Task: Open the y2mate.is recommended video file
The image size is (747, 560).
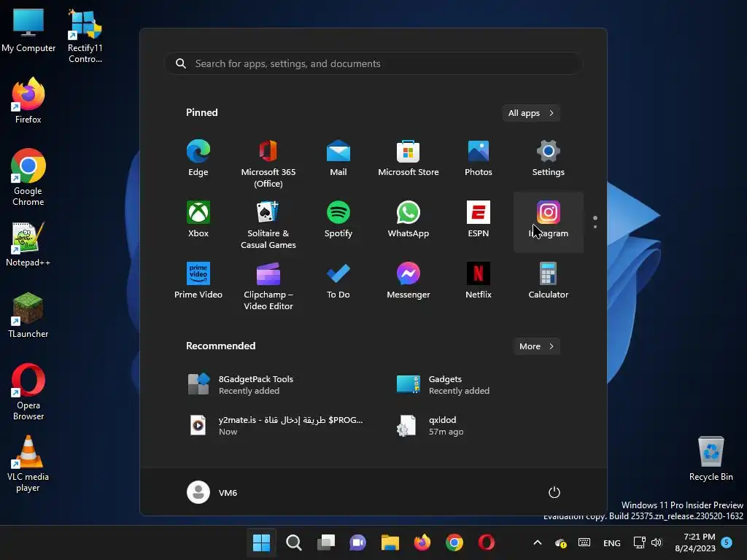Action: (276, 425)
